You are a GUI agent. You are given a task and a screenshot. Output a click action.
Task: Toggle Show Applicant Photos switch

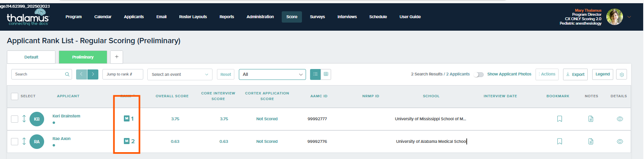click(x=479, y=74)
